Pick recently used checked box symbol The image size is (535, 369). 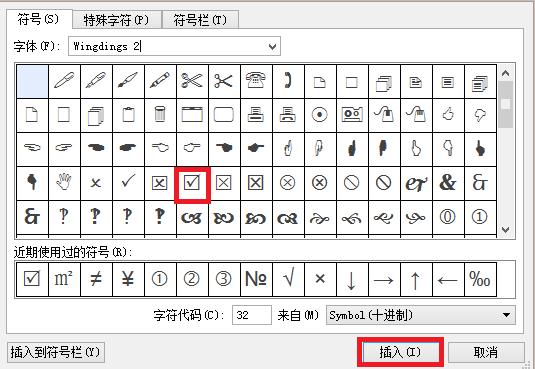(32, 279)
